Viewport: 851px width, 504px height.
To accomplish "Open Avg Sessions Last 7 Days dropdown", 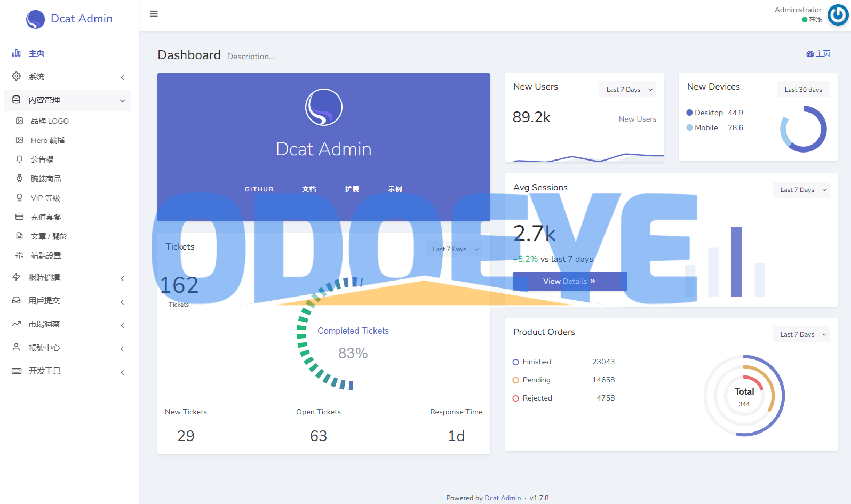I will click(801, 190).
